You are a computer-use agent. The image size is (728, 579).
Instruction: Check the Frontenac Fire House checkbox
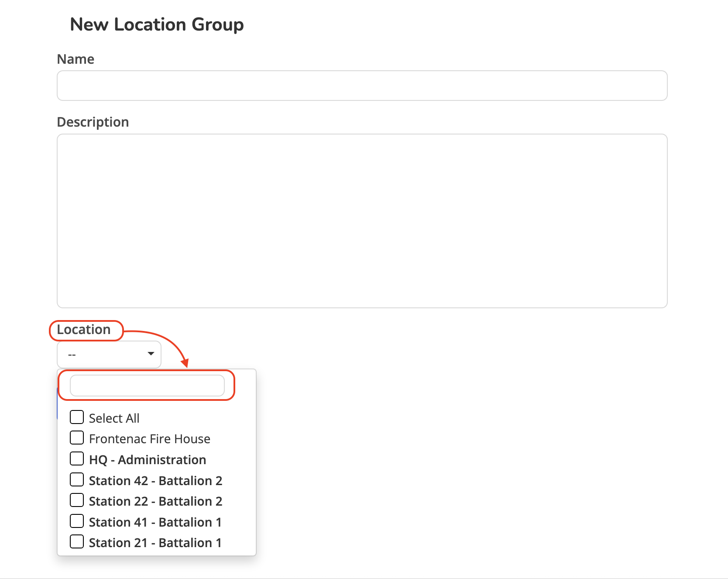point(77,438)
